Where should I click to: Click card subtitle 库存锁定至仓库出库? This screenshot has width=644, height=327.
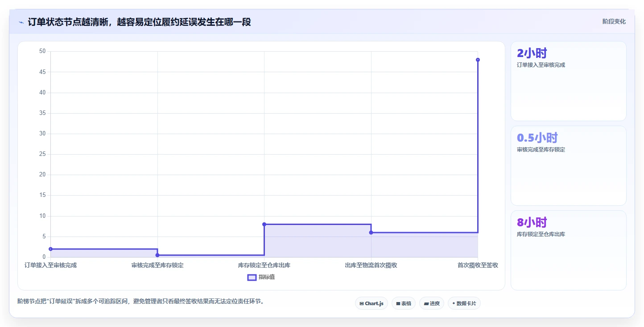point(541,234)
